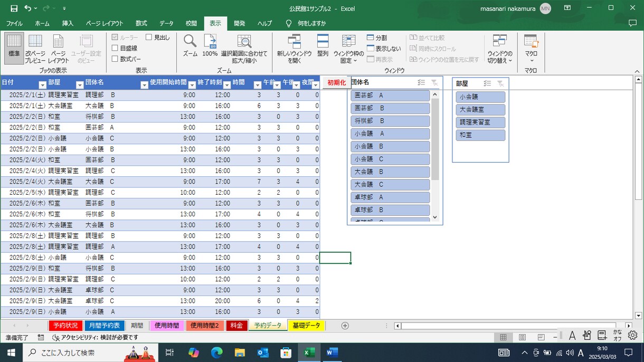Select Page Layout icon in status bar
The width and height of the screenshot is (644, 362).
pos(522,337)
